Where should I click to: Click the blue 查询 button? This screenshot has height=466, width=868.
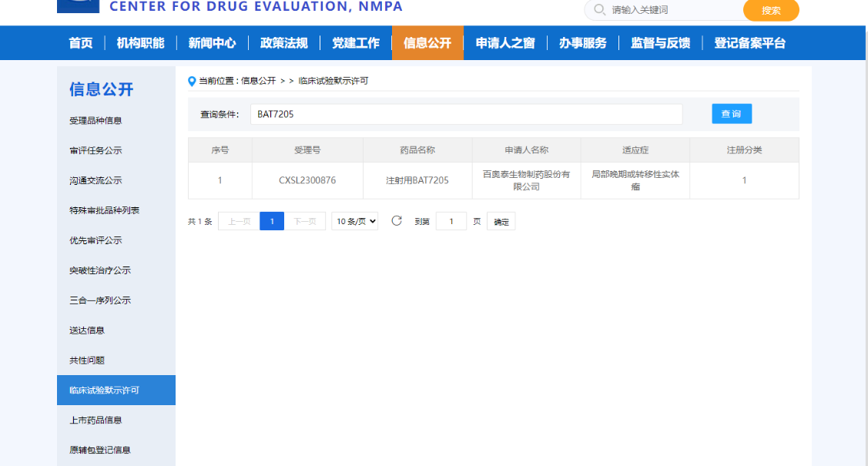pos(731,114)
